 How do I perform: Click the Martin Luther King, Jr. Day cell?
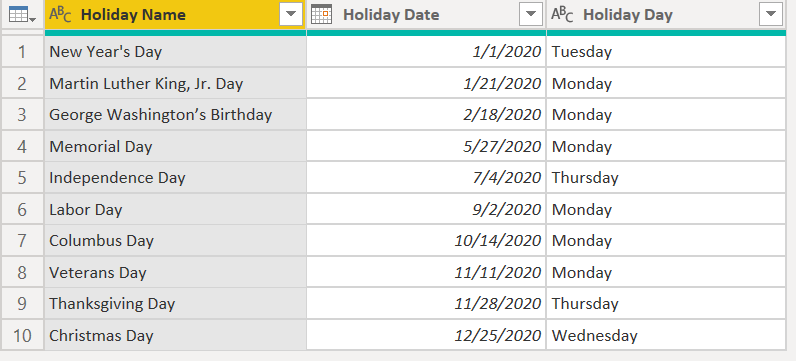tap(175, 83)
